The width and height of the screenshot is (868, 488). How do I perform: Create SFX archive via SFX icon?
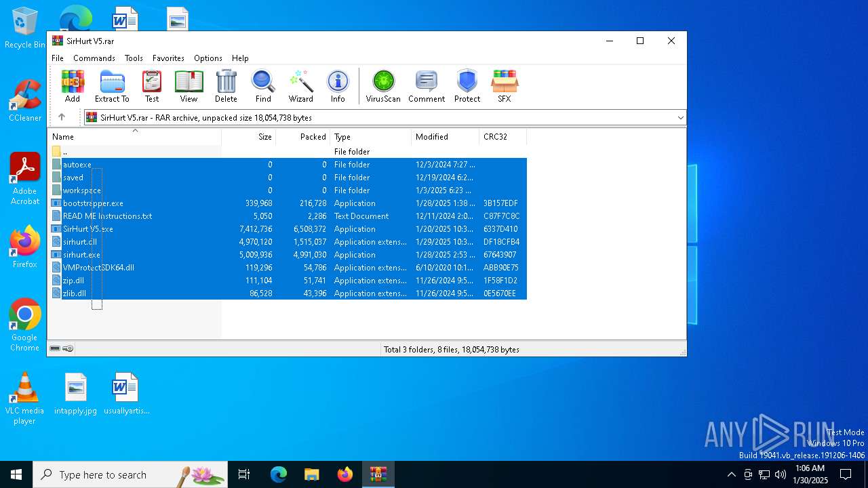click(505, 86)
